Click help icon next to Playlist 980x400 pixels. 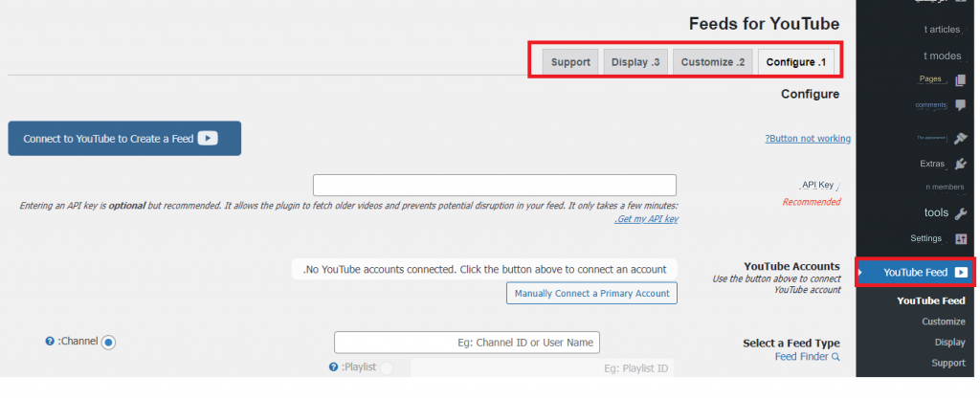[x=333, y=367]
